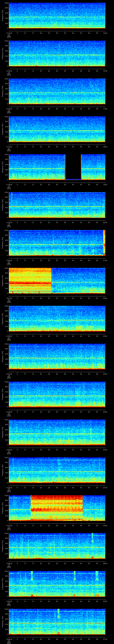Select the 24:00 time label
Image resolution: width=114 pixels, height=644 pixels.
[x=105, y=374]
